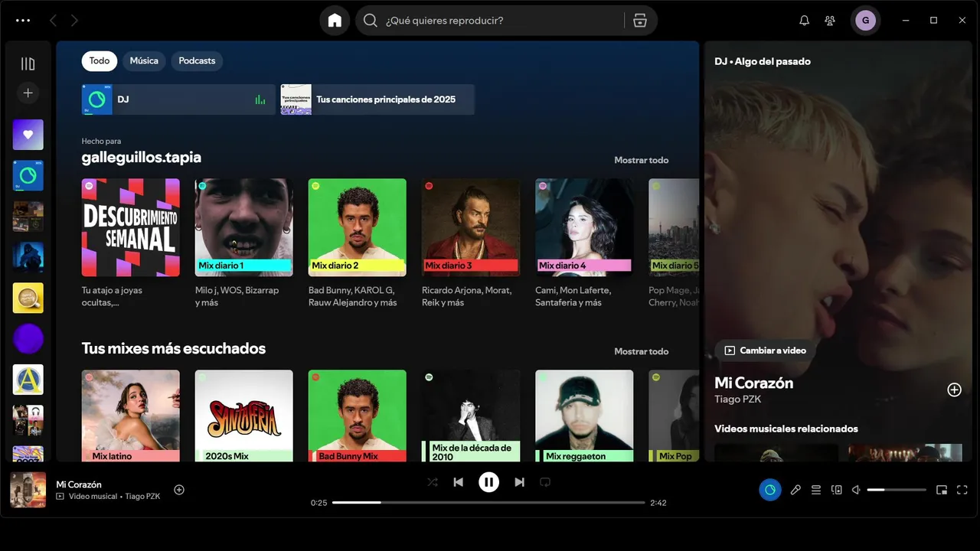Open the miniplayer

point(942,490)
